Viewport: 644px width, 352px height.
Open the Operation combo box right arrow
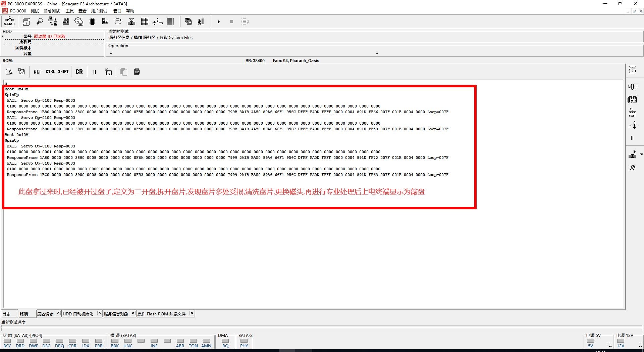[377, 54]
